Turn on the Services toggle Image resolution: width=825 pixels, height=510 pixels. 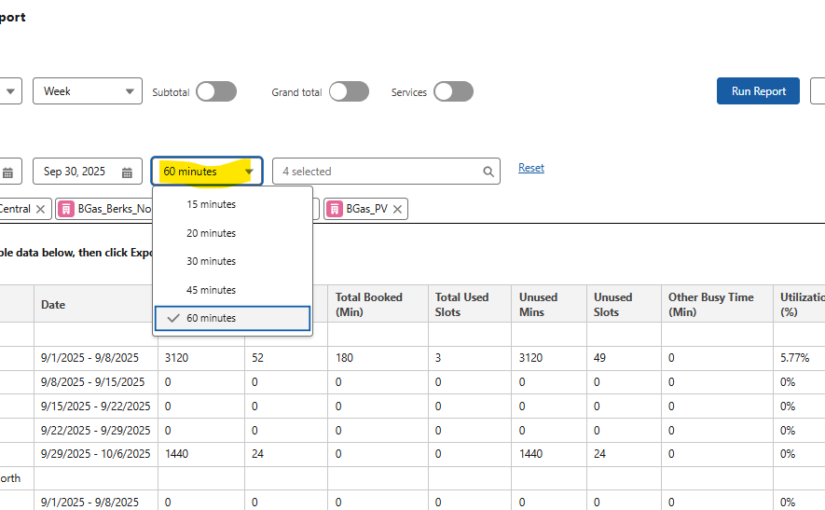point(453,92)
